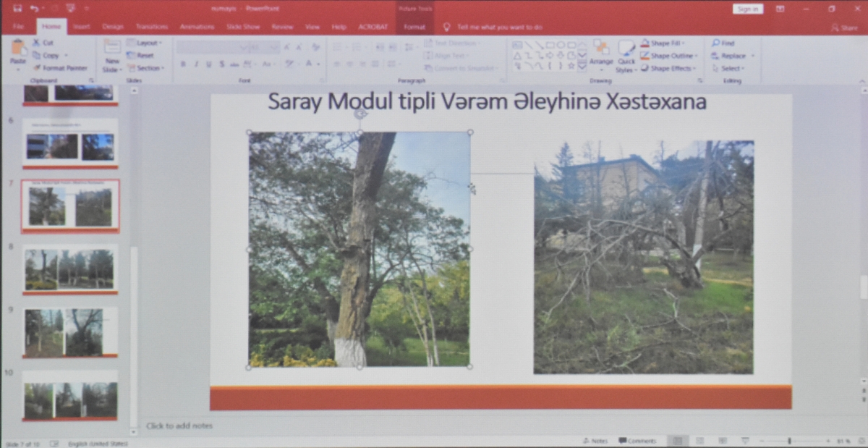Expand the Shape Fill dropdown
The image size is (868, 448).
point(684,43)
